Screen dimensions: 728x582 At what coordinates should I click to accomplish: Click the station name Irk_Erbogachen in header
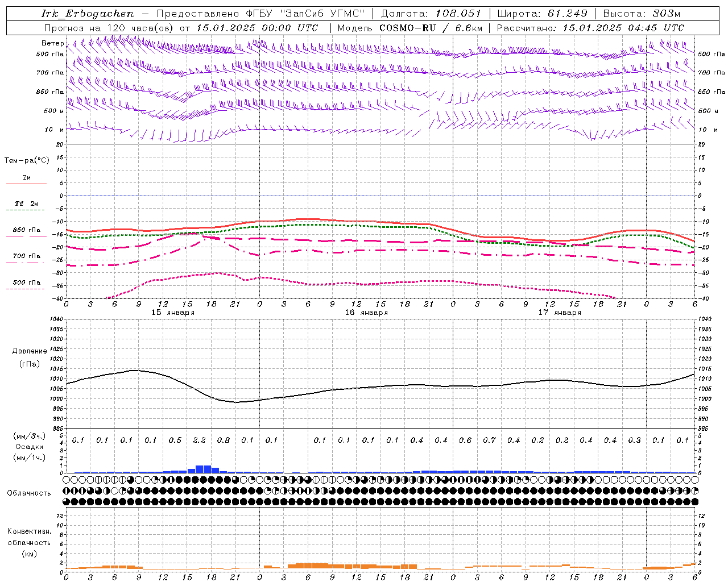click(88, 14)
